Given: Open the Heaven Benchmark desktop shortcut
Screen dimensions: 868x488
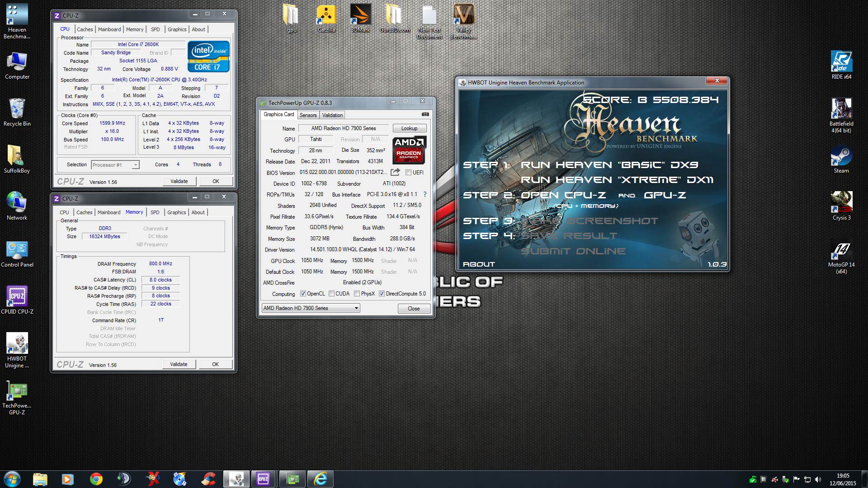Looking at the screenshot, I should click(x=17, y=21).
